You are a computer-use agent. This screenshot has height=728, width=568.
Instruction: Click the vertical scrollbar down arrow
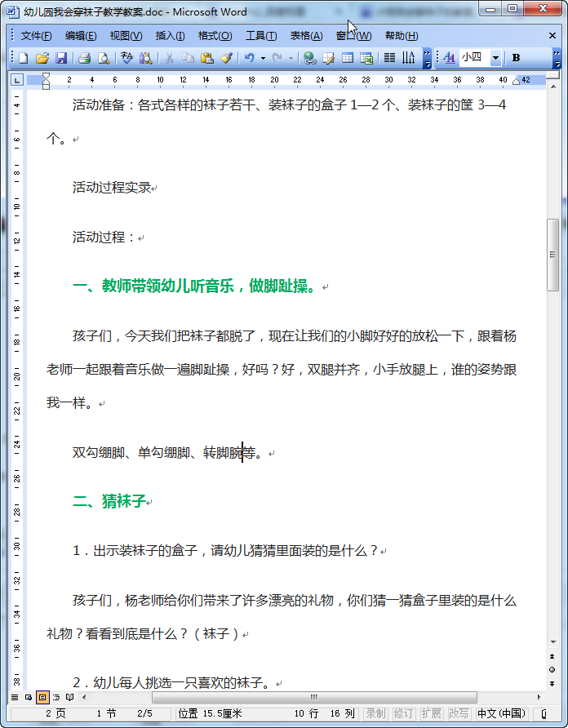click(552, 642)
